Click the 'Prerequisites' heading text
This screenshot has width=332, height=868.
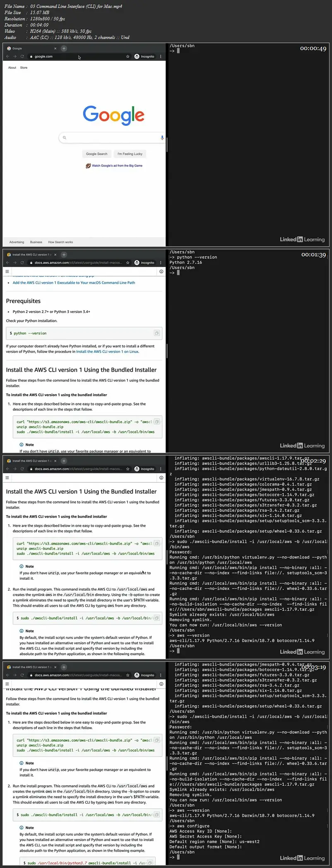(23, 301)
